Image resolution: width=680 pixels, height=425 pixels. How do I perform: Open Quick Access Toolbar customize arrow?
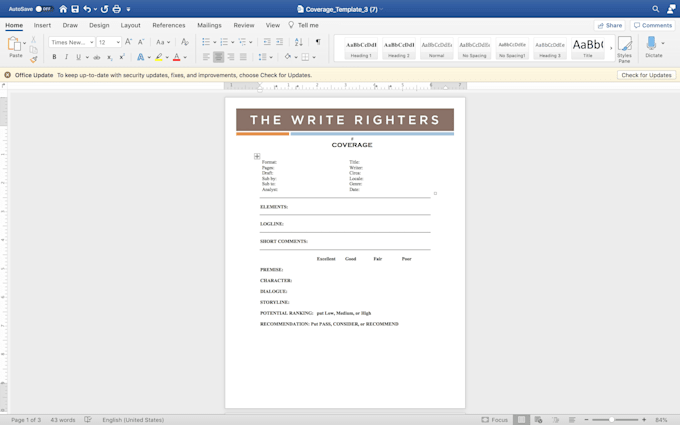pos(128,9)
